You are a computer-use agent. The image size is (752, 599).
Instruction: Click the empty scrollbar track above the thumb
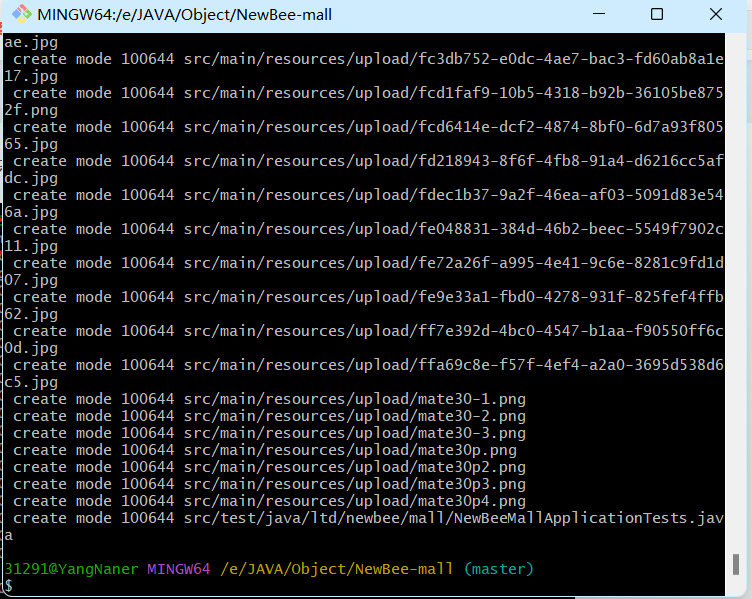736,300
